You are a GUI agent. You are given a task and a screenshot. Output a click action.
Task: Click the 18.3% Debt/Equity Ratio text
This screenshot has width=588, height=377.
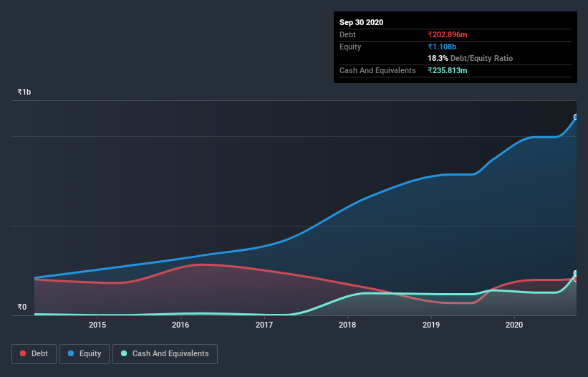tap(471, 58)
